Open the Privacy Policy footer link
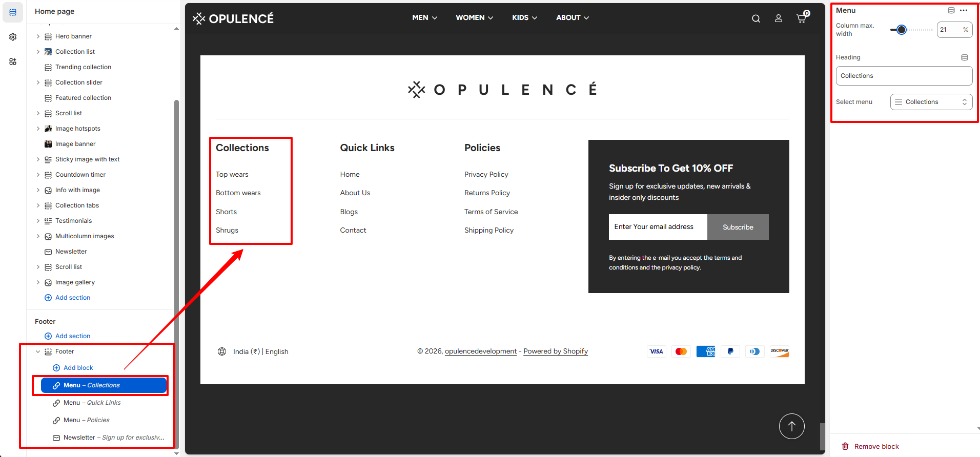The image size is (980, 457). pos(486,174)
